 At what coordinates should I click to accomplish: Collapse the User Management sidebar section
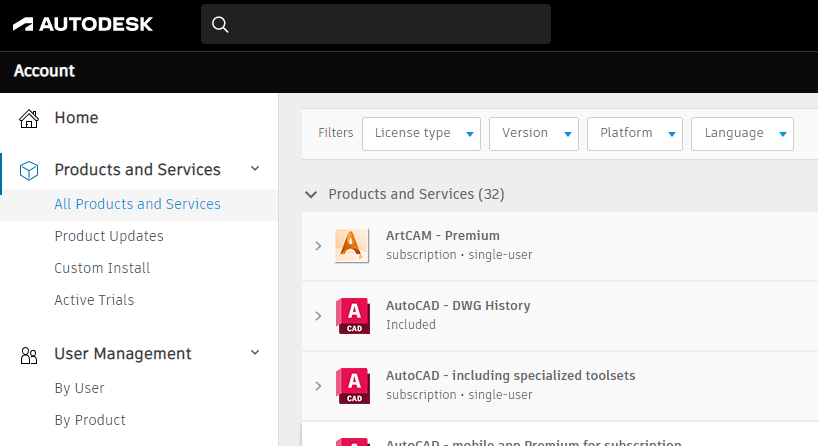click(255, 353)
